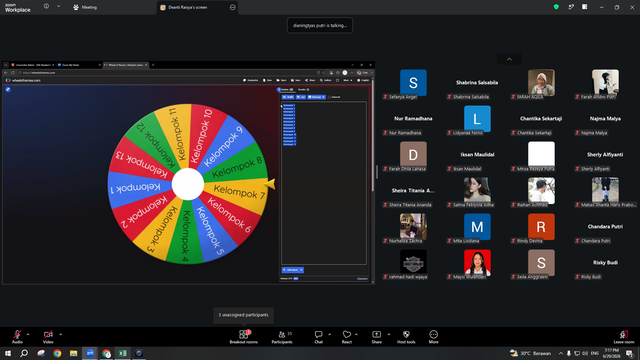Open Zoom icon in taskbar

click(x=90, y=353)
